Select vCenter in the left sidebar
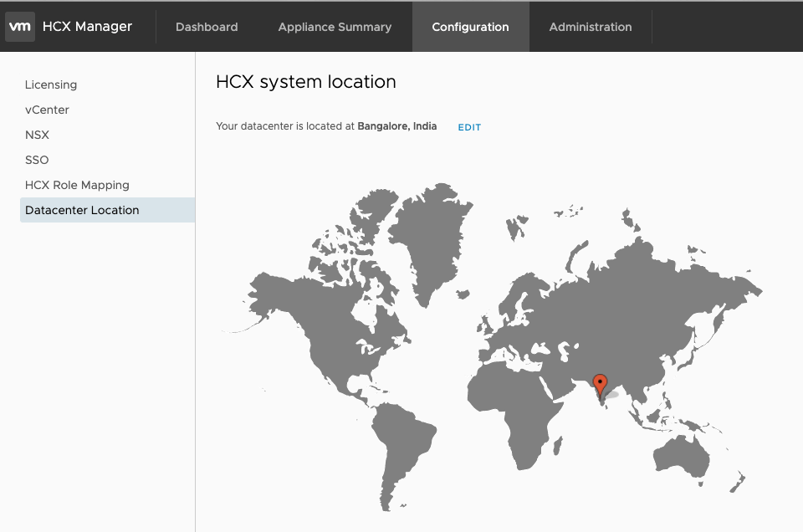The height and width of the screenshot is (532, 803). (47, 110)
